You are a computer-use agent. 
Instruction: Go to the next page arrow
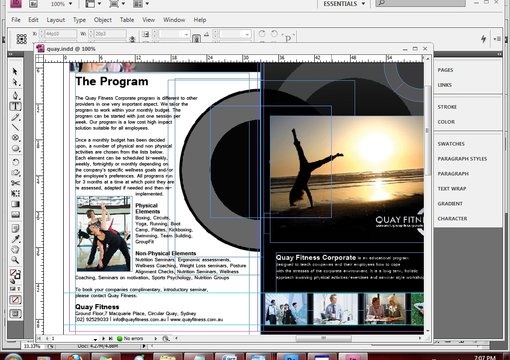[103, 338]
